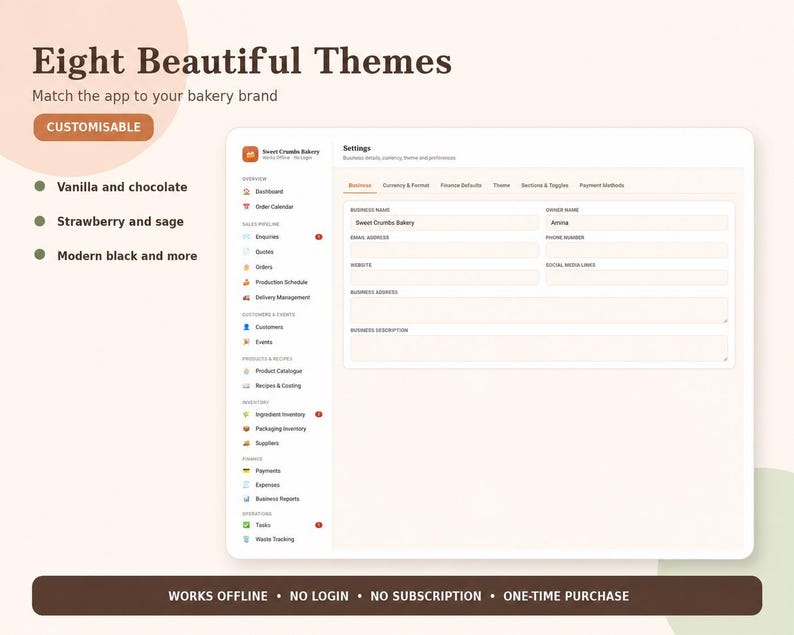Screen dimensions: 794x635
Task: Open Delivery Management page
Action: tap(283, 297)
